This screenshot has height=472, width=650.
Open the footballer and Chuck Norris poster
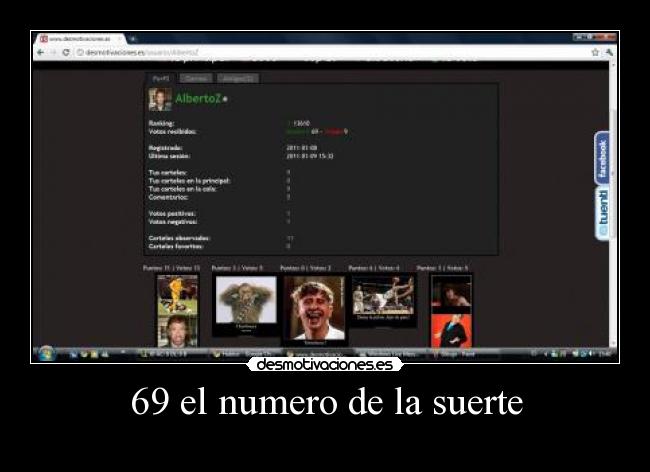pyautogui.click(x=177, y=311)
